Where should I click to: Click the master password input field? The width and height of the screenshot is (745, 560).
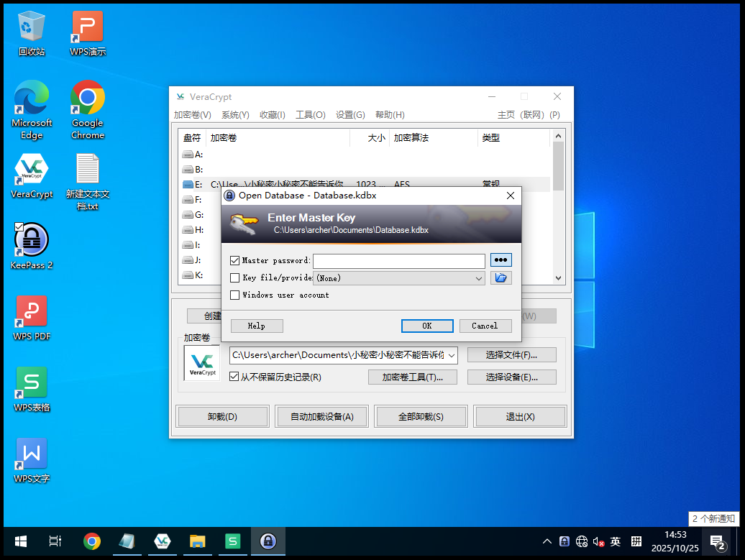coord(399,261)
